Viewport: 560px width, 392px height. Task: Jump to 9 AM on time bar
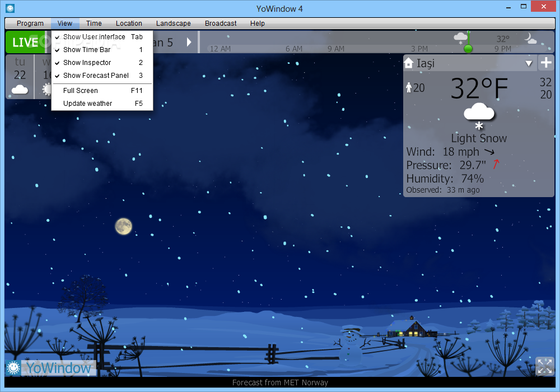tap(335, 49)
